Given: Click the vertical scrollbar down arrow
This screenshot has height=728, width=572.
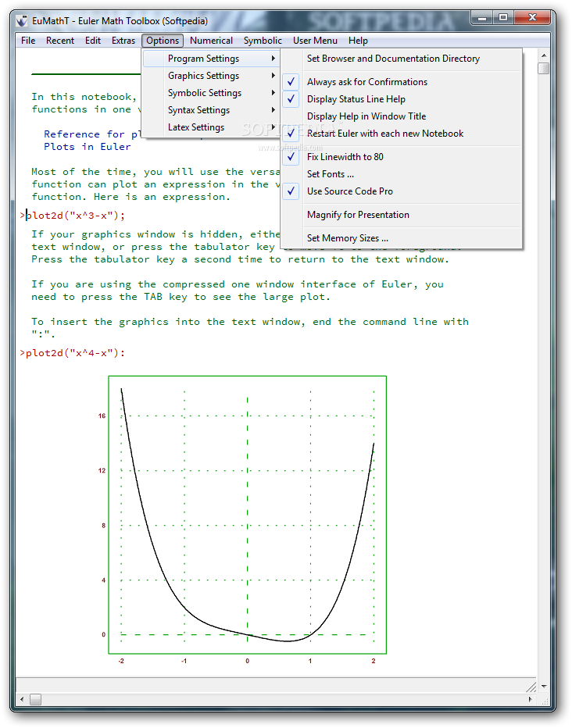Looking at the screenshot, I should click(544, 686).
